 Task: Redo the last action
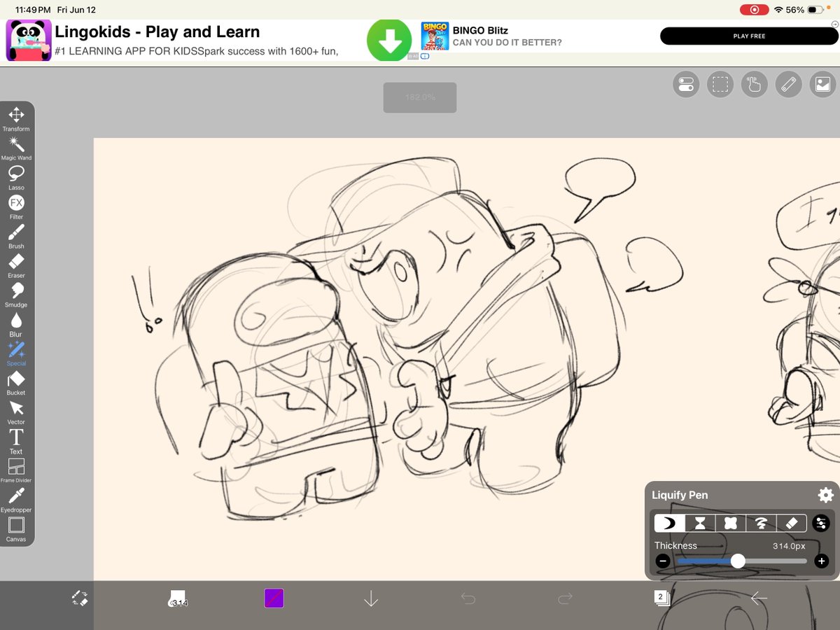[565, 598]
